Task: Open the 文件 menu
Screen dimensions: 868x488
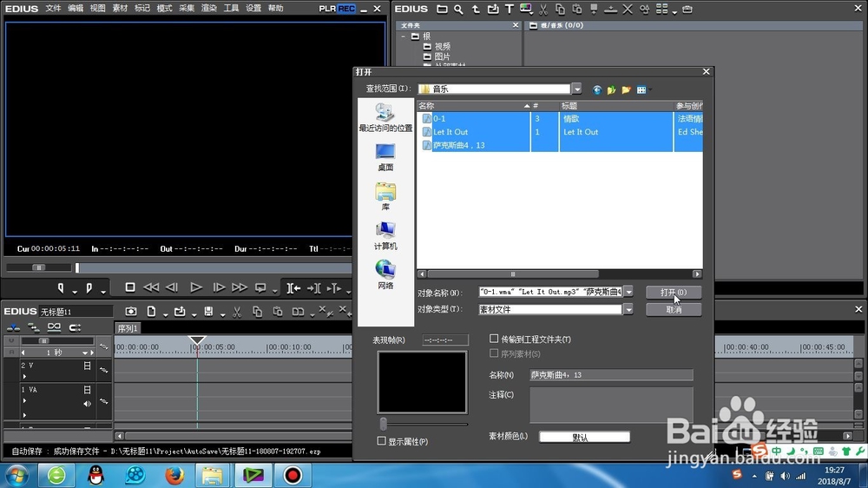Action: click(53, 9)
